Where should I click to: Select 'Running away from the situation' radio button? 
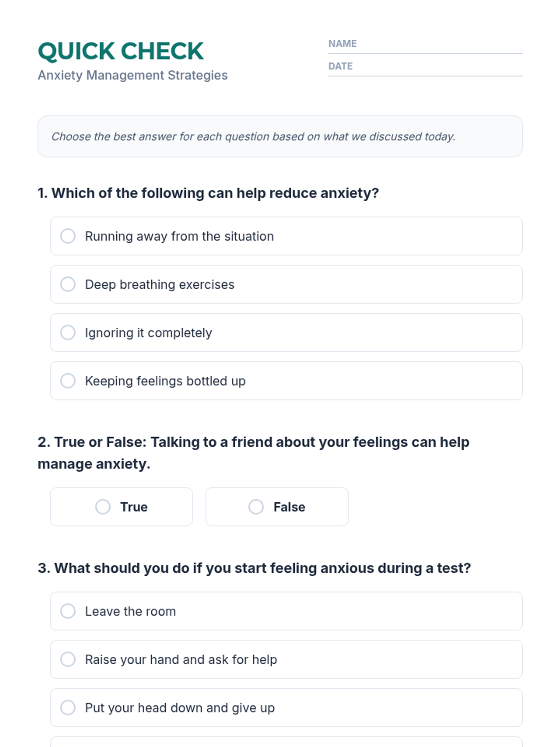[68, 236]
